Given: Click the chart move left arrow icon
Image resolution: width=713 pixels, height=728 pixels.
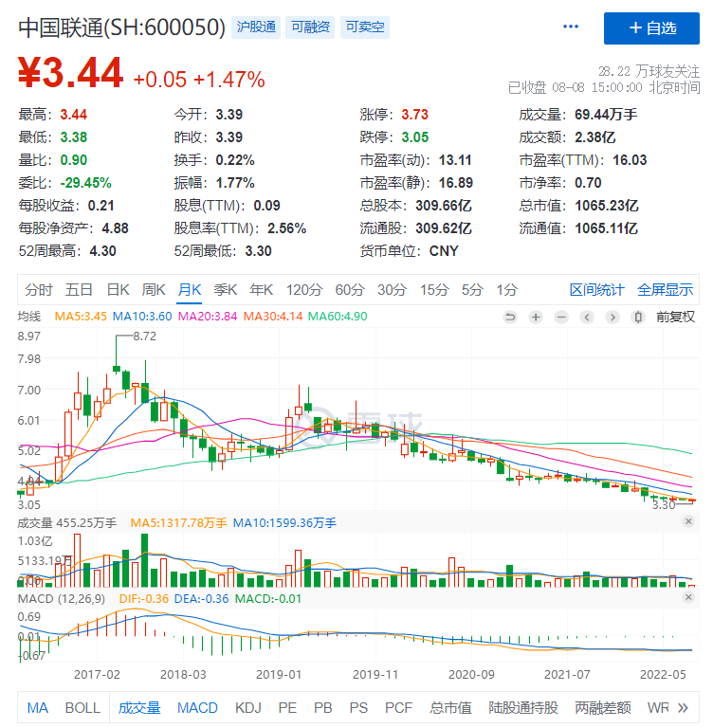Looking at the screenshot, I should [x=587, y=318].
